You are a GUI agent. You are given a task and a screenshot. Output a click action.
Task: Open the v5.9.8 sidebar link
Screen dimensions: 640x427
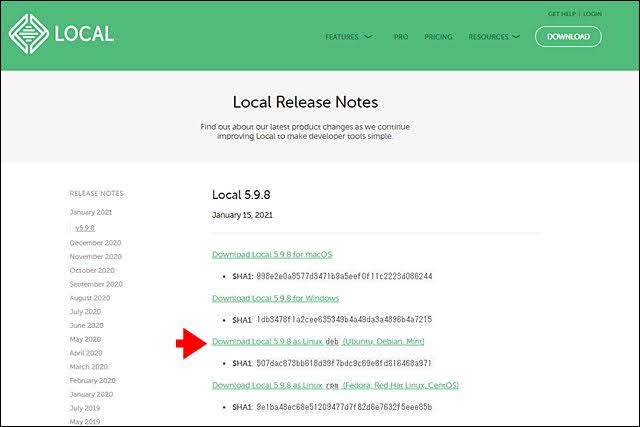point(85,228)
